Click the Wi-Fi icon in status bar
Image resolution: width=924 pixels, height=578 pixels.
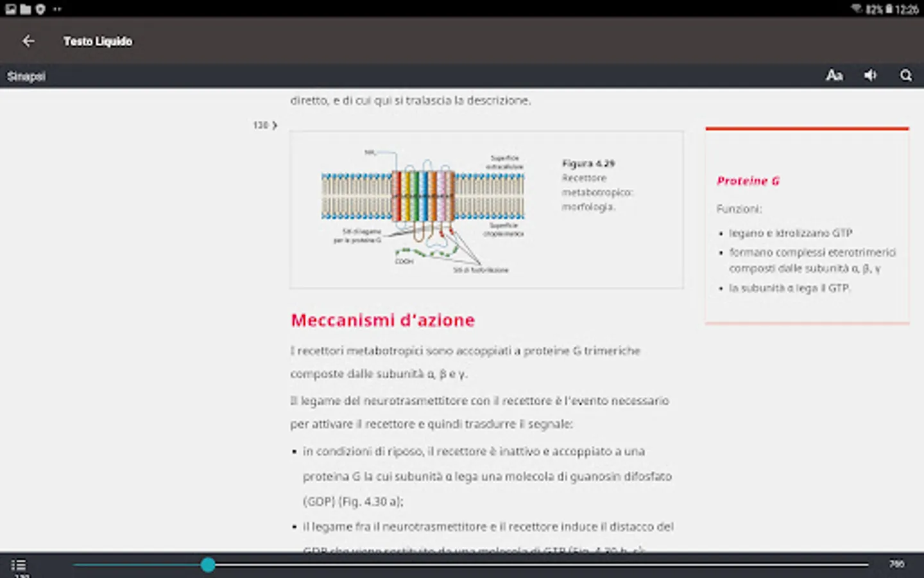click(856, 9)
